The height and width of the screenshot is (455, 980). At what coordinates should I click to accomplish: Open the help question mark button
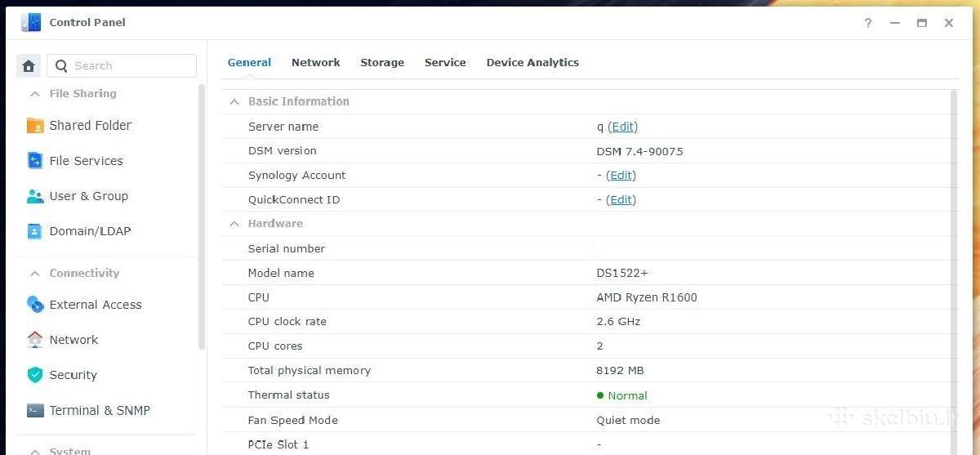(x=868, y=23)
